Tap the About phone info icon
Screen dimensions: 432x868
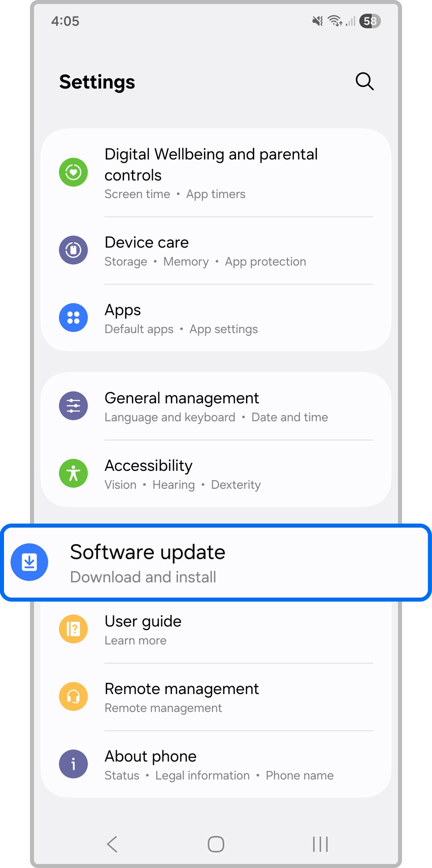click(73, 764)
